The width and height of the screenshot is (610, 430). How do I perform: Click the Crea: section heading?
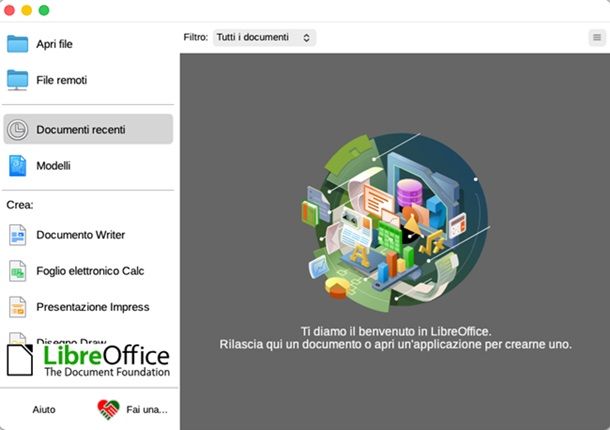coord(20,205)
